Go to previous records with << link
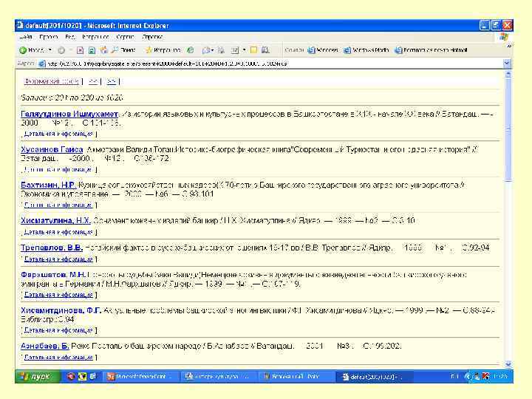 93,81
